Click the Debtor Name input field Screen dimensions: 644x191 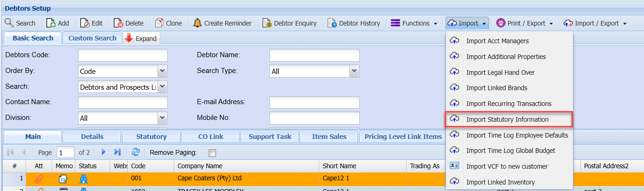coord(314,55)
